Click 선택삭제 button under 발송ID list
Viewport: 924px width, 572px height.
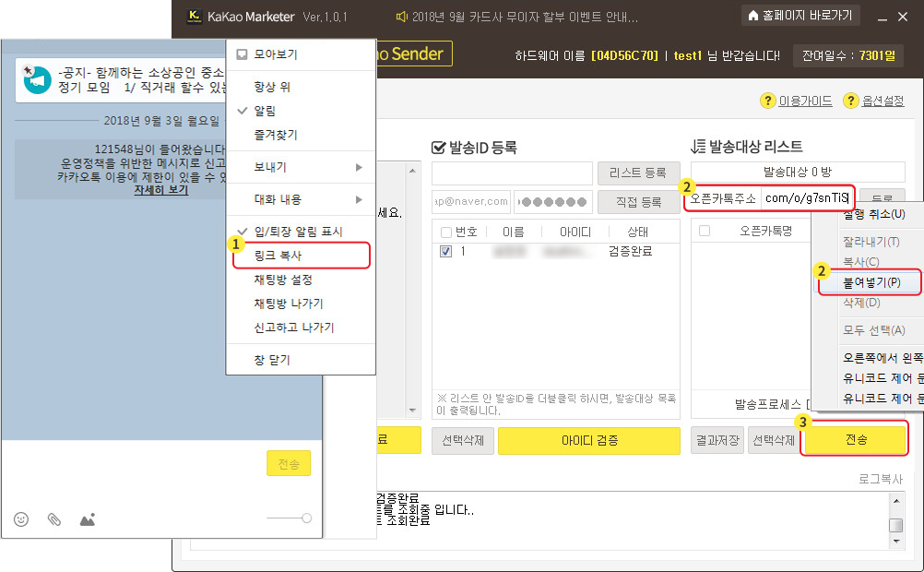(463, 440)
